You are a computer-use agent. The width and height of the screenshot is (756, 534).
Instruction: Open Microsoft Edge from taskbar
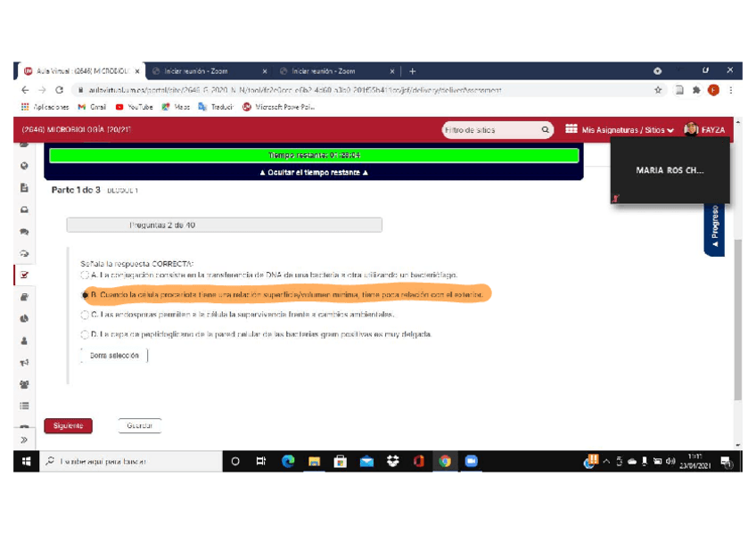point(288,461)
